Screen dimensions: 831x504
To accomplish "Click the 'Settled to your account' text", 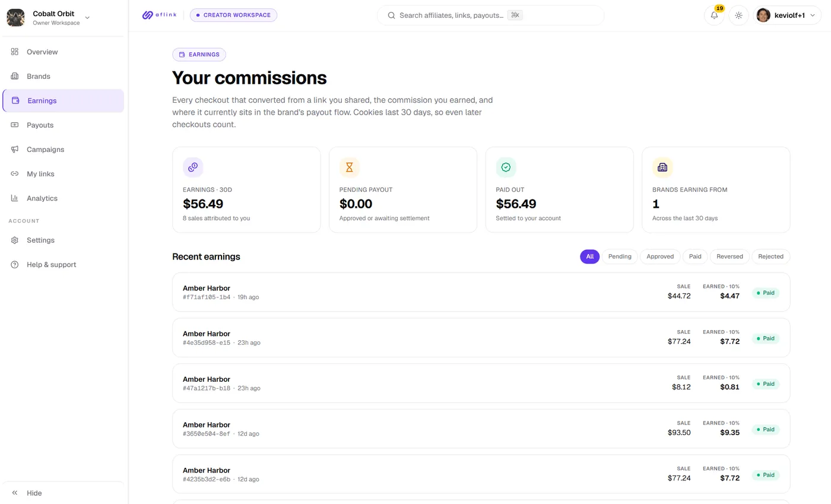I will 528,218.
